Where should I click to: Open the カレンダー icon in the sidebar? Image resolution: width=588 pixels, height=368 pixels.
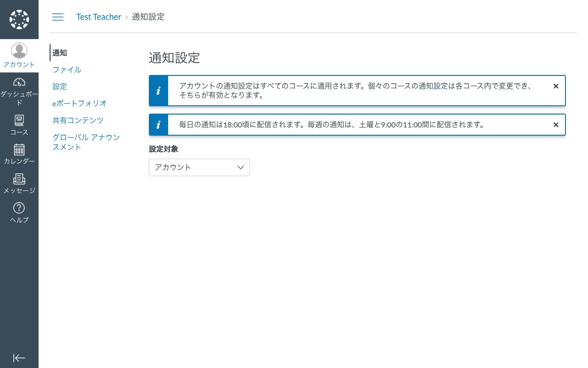(19, 151)
